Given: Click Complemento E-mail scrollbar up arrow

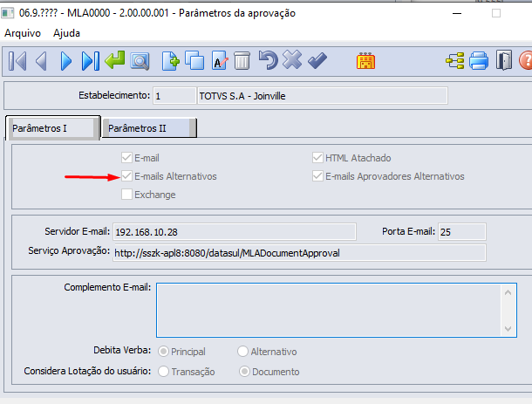Looking at the screenshot, I should (x=508, y=292).
